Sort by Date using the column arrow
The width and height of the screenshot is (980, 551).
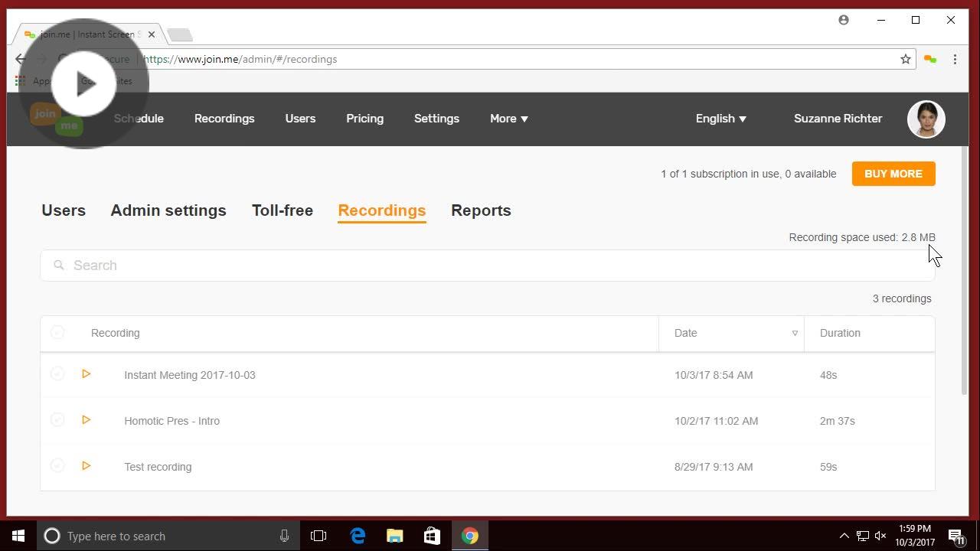click(x=795, y=333)
